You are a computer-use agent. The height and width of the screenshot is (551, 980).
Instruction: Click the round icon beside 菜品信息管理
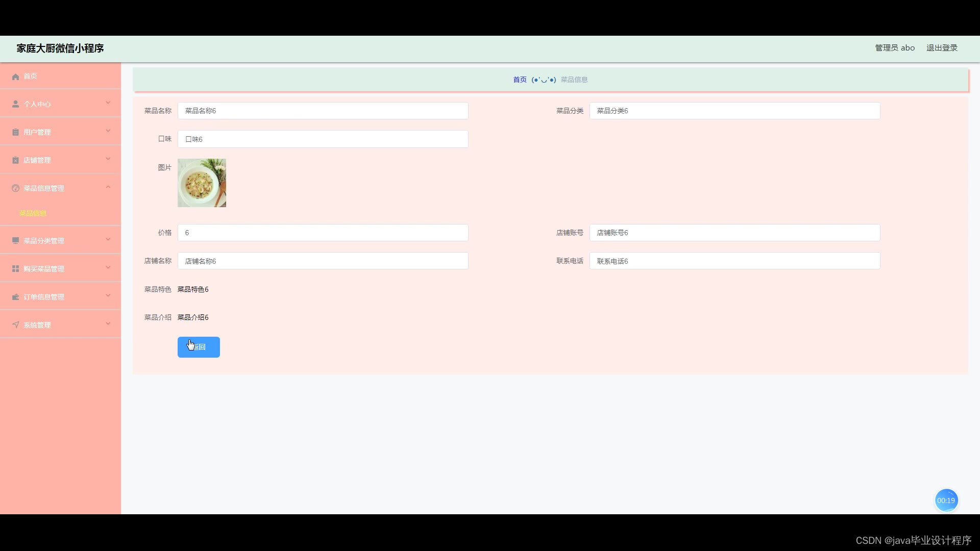click(15, 188)
